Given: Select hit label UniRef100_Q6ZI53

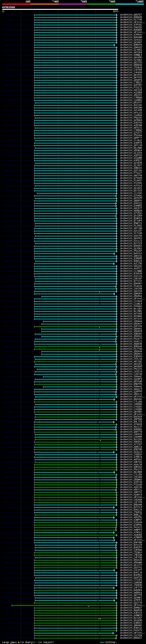Looking at the screenshot, I should point(131,63).
